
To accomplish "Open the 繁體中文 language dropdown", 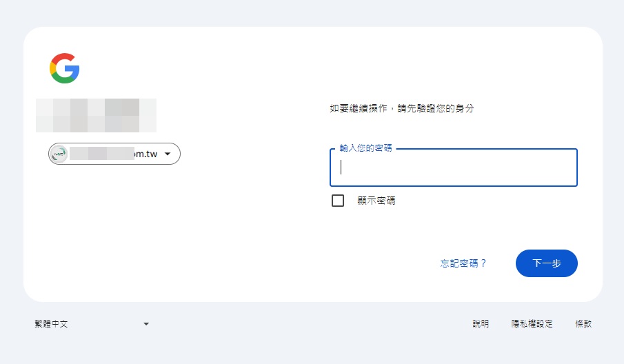I will [92, 324].
